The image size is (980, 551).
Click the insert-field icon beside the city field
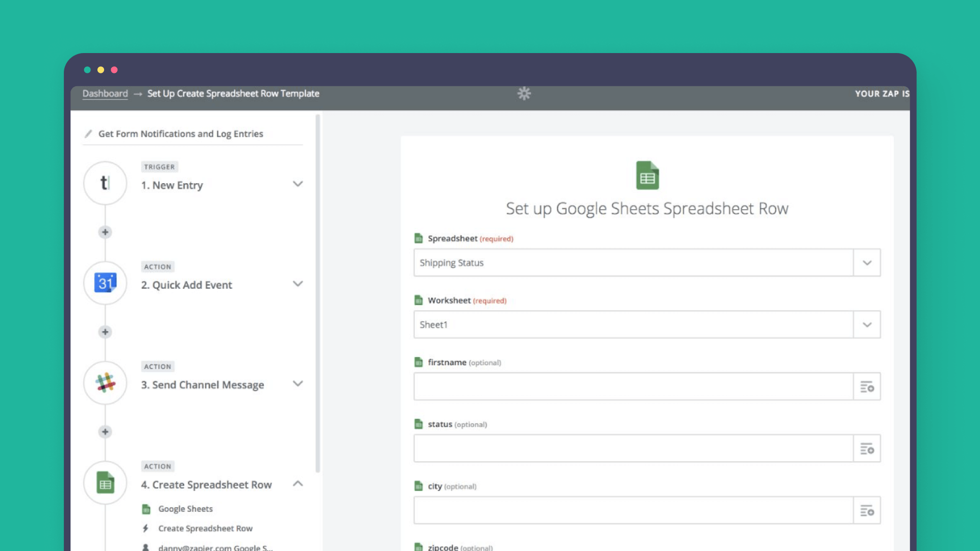click(x=867, y=510)
